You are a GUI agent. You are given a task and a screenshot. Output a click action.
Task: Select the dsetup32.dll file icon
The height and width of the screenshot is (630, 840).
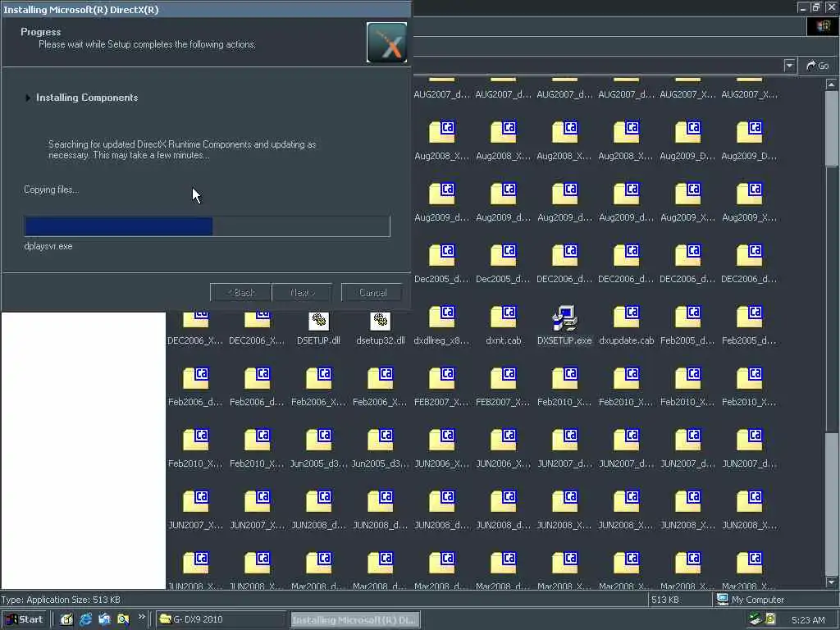[381, 321]
